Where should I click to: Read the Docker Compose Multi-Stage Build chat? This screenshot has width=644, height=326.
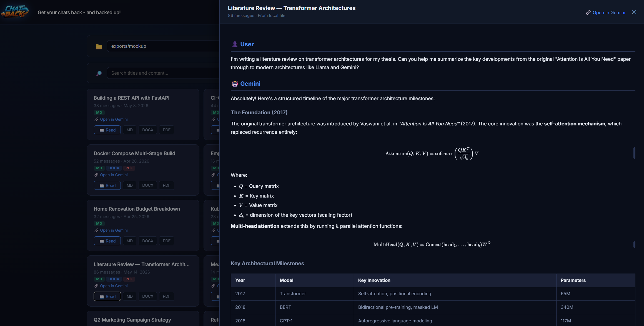click(107, 185)
